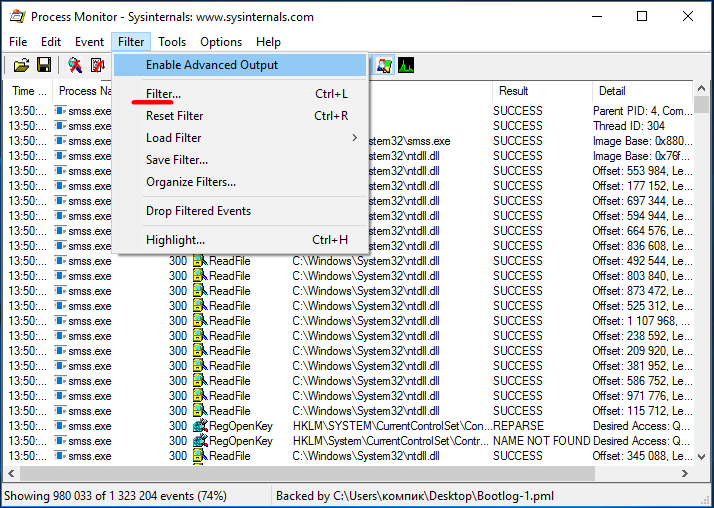Click RegOpenKey icon in REPARSE row
This screenshot has height=508, width=714.
click(x=200, y=427)
